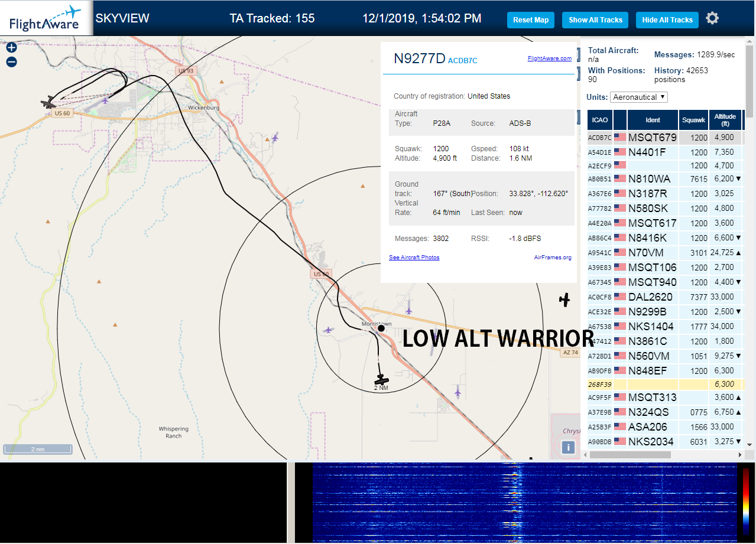The width and height of the screenshot is (756, 544).
Task: Click the table's scroll-right arrow
Action: (x=739, y=455)
